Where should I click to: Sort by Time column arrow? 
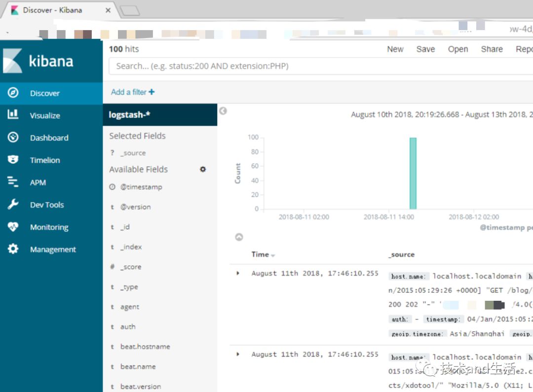273,255
